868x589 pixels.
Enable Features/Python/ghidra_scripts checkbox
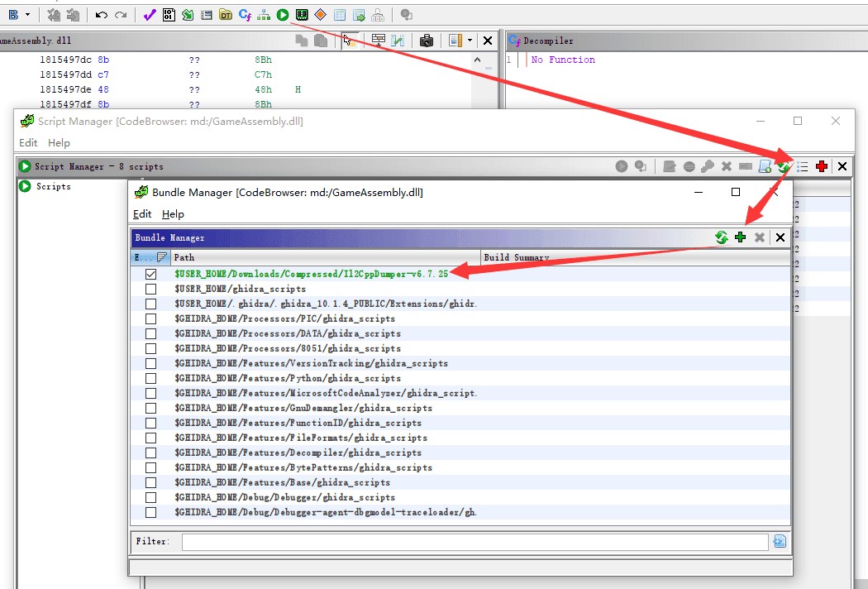[150, 378]
